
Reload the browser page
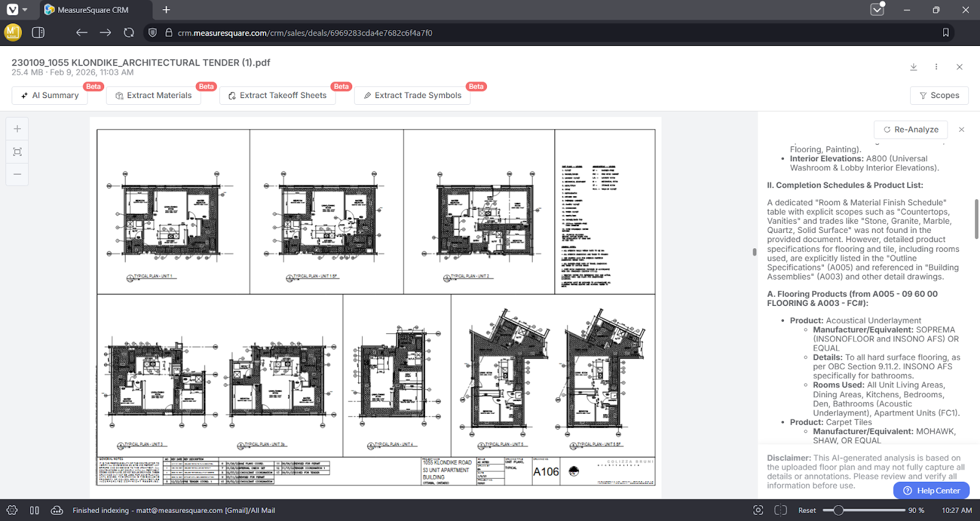(x=129, y=32)
